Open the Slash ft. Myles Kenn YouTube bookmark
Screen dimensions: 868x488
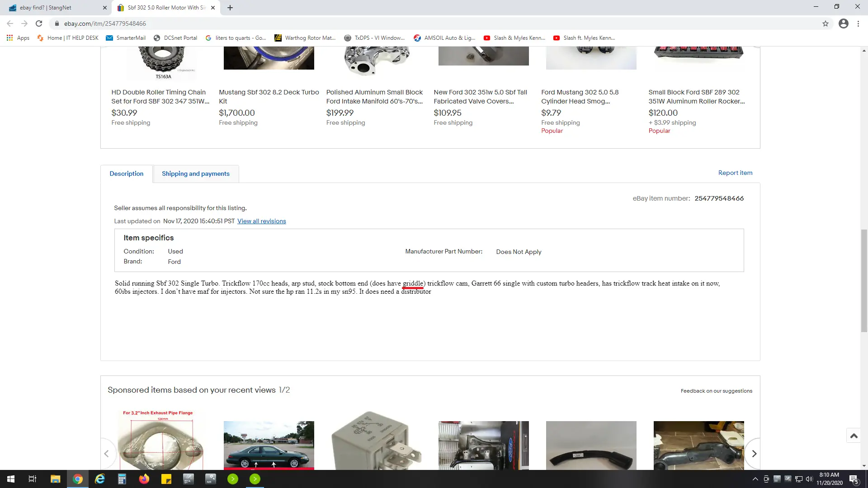pos(584,38)
